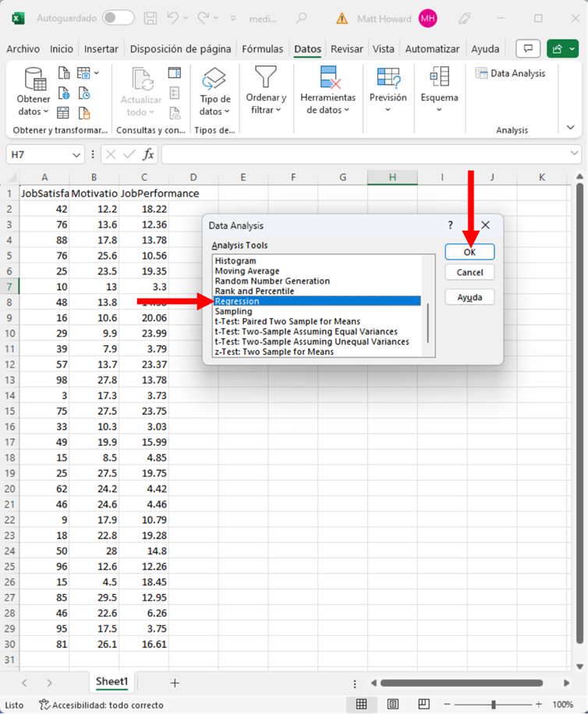Click the Undo arrow icon
The height and width of the screenshot is (714, 588).
click(x=173, y=18)
